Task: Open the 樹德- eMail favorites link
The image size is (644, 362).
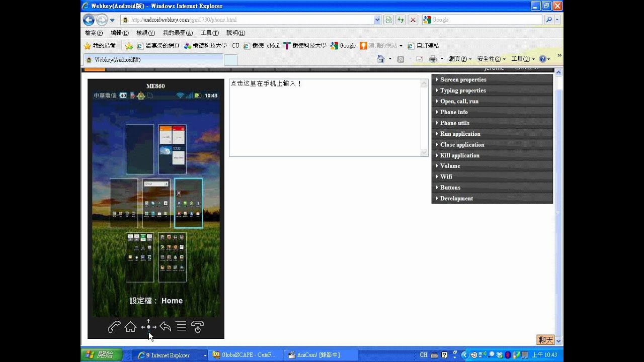Action: [x=261, y=46]
